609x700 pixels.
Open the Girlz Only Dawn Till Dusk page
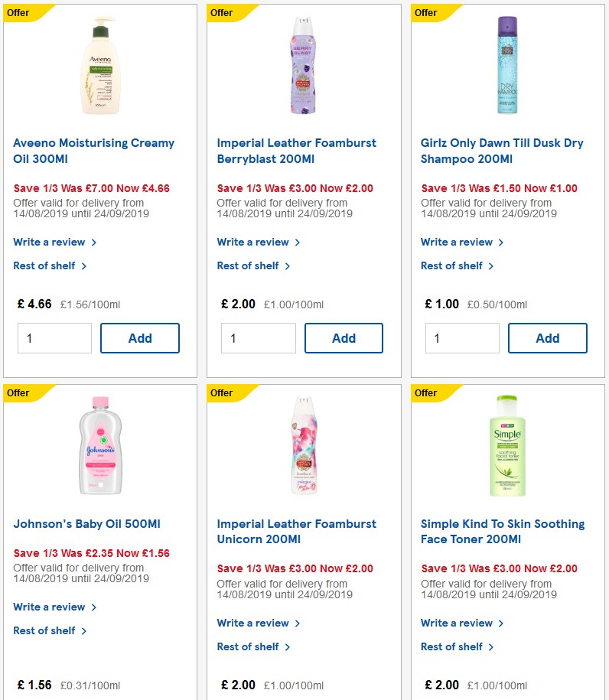coord(502,151)
